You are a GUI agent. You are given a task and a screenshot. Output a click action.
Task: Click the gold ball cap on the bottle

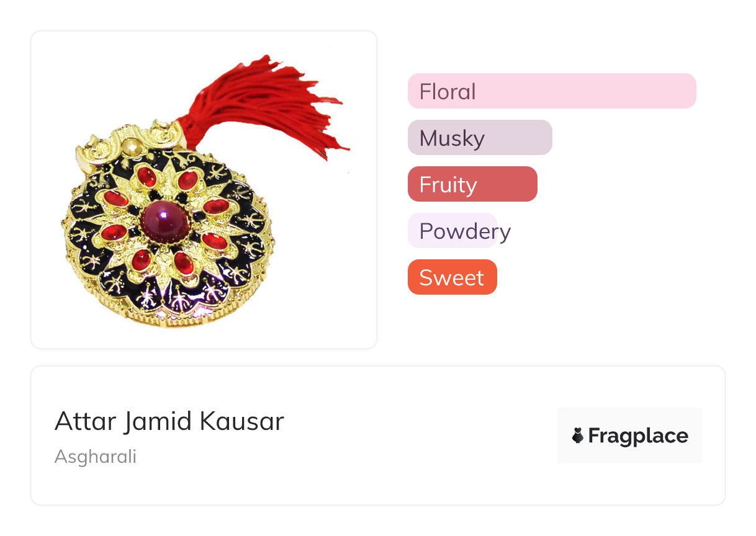tap(131, 147)
